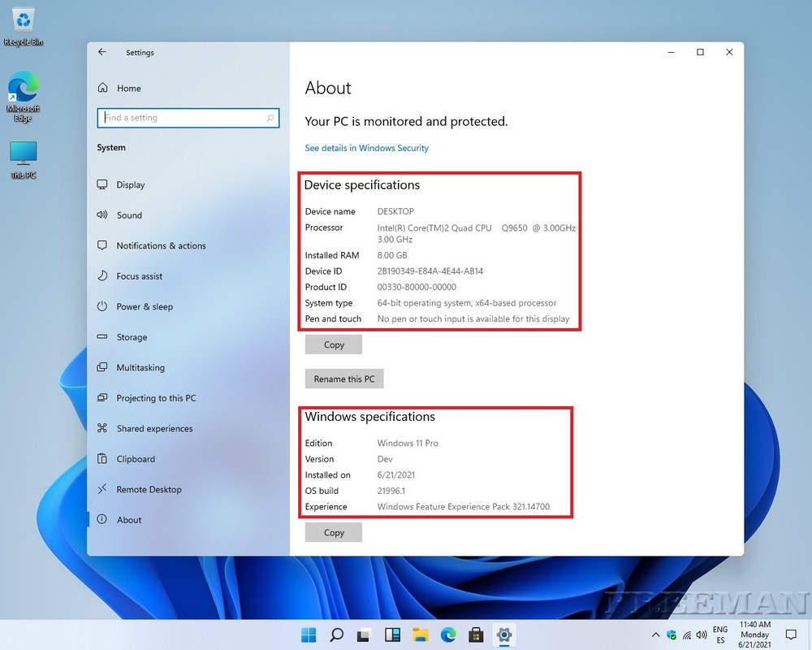Open the Recycle Bin desktop icon
Screen dimensions: 812x650
pos(24,27)
